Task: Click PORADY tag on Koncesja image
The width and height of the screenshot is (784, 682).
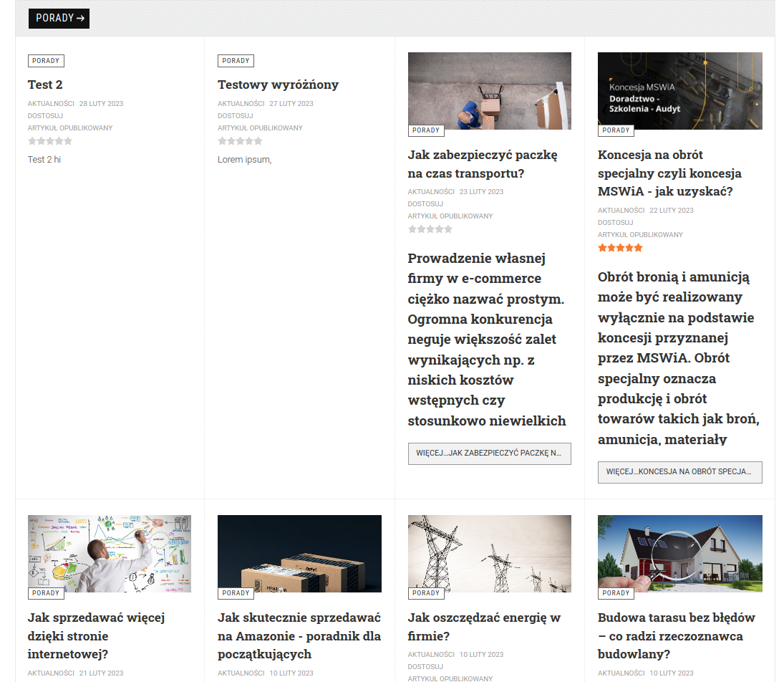Action: pyautogui.click(x=616, y=130)
